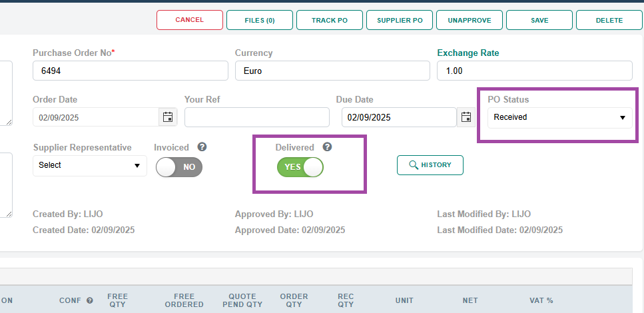The image size is (644, 313).
Task: View the purchase order History
Action: point(430,165)
